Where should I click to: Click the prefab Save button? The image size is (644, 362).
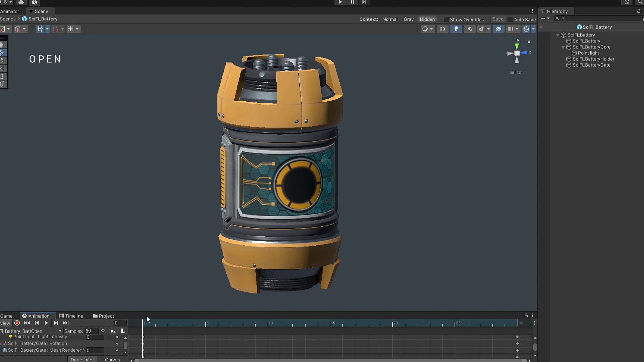tap(498, 19)
